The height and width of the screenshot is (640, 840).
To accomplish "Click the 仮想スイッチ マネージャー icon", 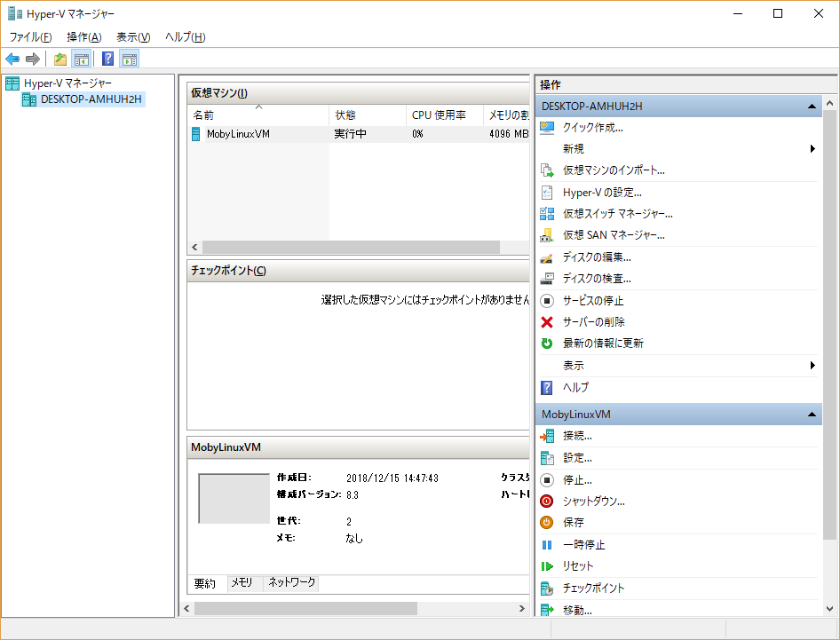I will [x=546, y=214].
